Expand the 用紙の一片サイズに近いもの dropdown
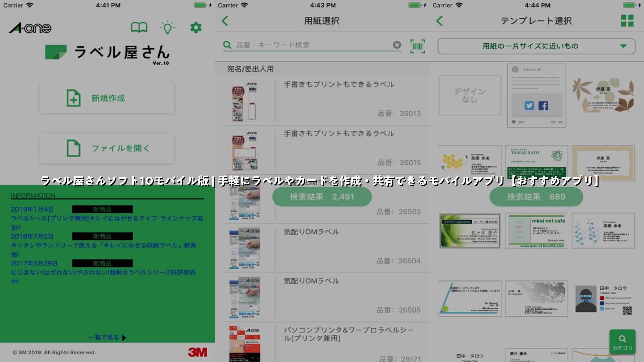 tap(536, 46)
